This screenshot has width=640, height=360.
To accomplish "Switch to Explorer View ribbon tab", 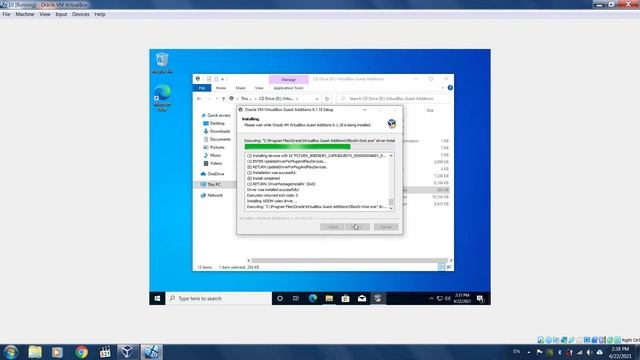I will click(x=259, y=88).
